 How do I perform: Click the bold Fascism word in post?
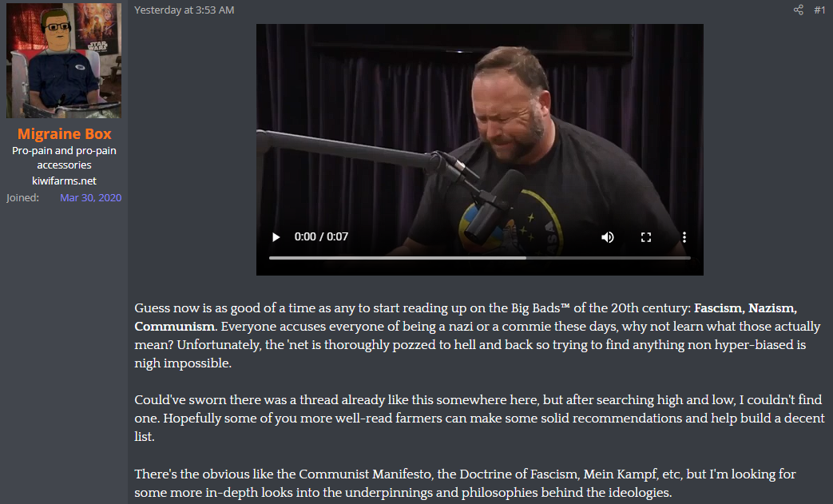tap(719, 308)
